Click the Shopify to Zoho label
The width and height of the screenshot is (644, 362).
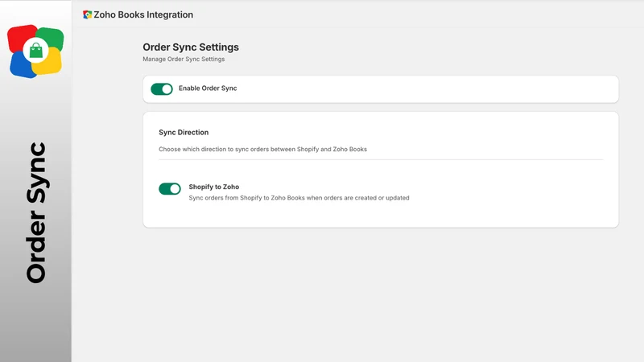coord(214,187)
